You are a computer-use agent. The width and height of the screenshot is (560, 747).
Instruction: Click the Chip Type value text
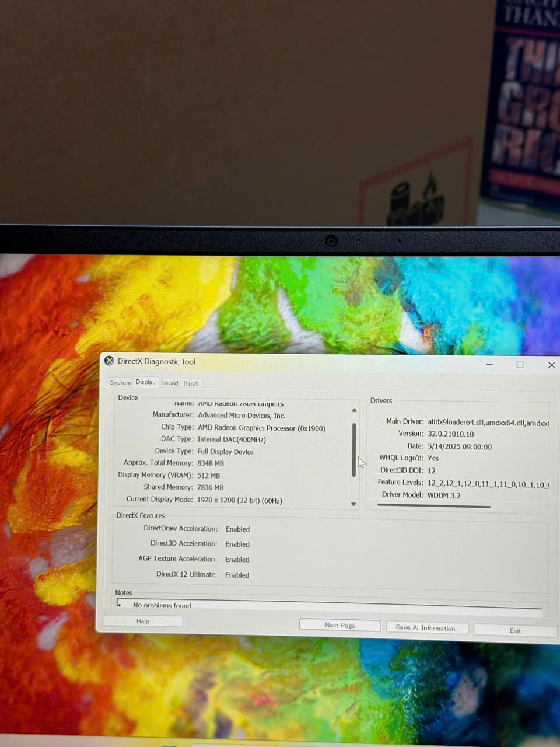[261, 428]
